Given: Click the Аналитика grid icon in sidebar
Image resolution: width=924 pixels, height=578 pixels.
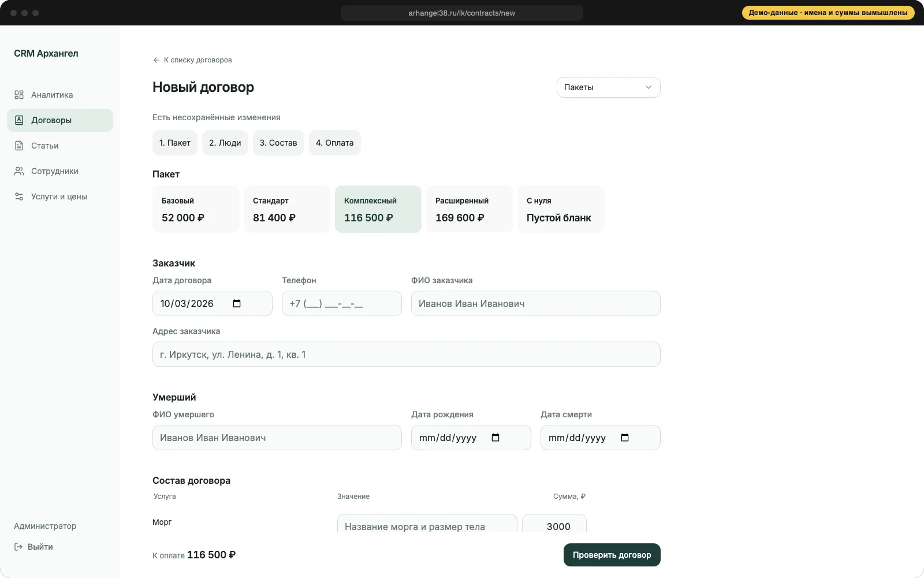Looking at the screenshot, I should point(19,95).
